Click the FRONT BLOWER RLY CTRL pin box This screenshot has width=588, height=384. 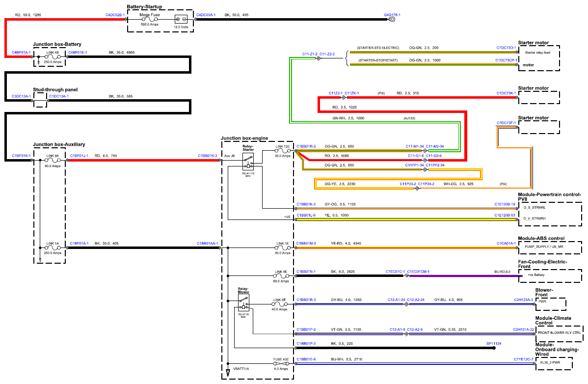coord(560,333)
